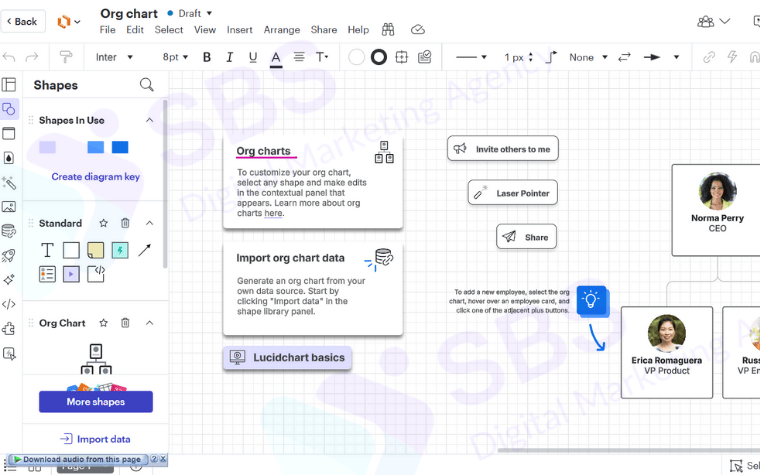This screenshot has width=760, height=475.
Task: Click the Create diagram key link
Action: pos(95,177)
